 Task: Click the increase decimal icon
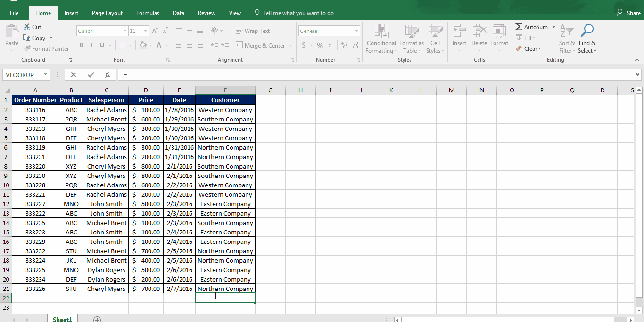coord(344,45)
